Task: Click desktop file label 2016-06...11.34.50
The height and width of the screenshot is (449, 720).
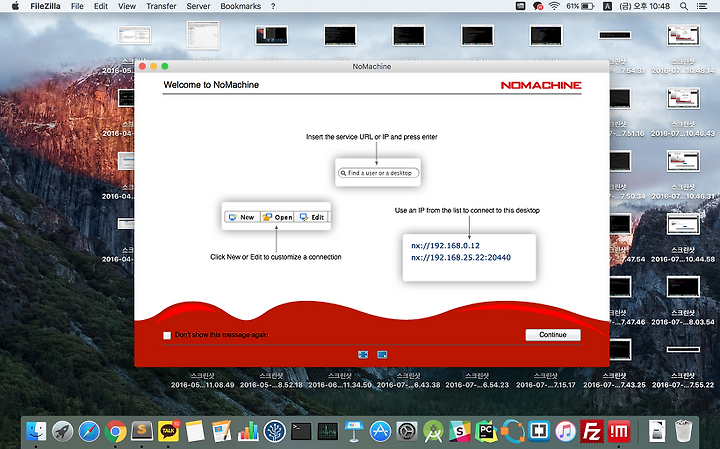Action: point(340,385)
